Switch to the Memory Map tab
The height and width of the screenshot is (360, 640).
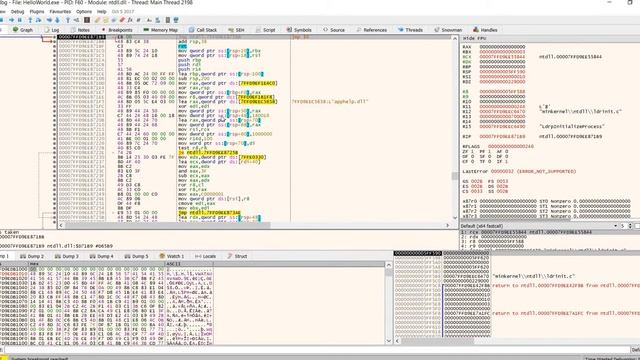click(x=160, y=30)
